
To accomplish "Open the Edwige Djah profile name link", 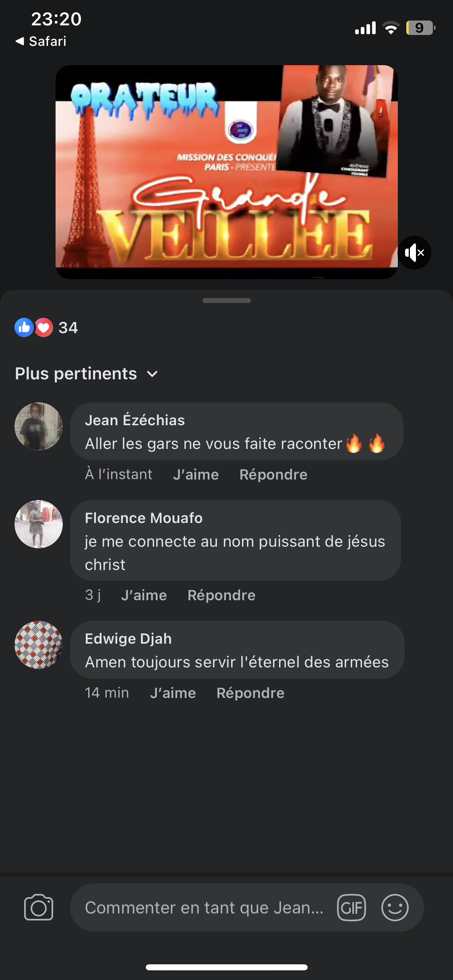I will 128,639.
